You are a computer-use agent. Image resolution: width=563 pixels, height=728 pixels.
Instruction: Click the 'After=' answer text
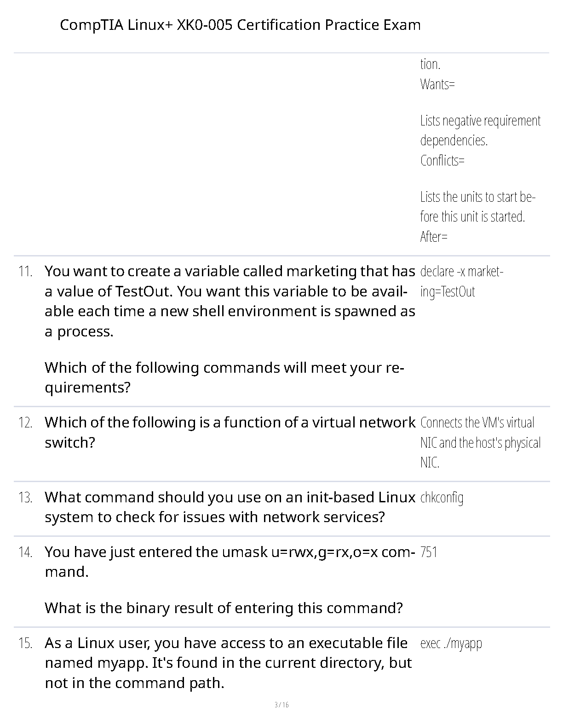[434, 237]
